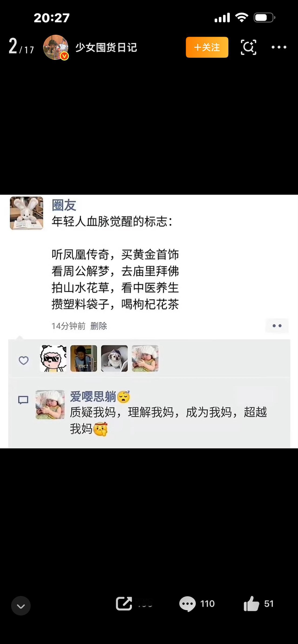The height and width of the screenshot is (644, 298).
Task: Open the three-dot more options menu
Action: (x=279, y=47)
